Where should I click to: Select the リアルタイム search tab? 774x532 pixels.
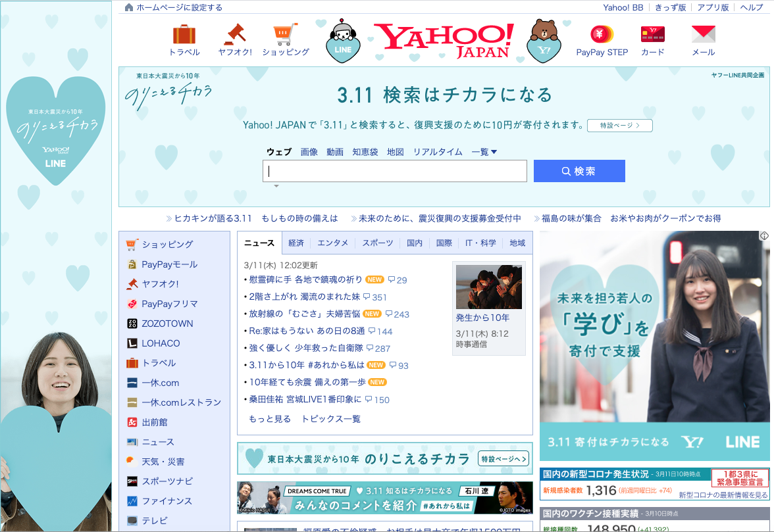pos(438,152)
